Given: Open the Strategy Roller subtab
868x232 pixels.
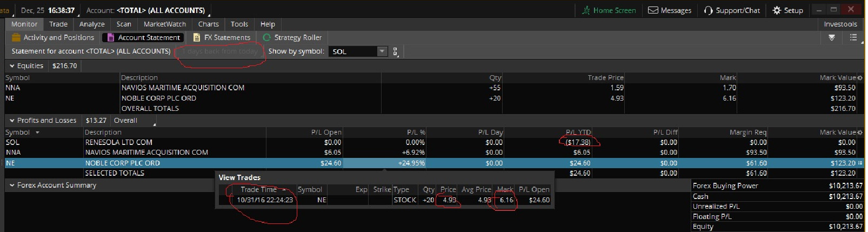Looking at the screenshot, I should tap(292, 37).
